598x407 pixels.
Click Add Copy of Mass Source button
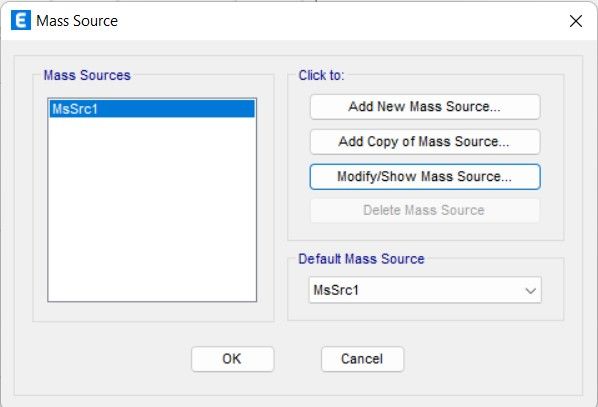pos(425,142)
